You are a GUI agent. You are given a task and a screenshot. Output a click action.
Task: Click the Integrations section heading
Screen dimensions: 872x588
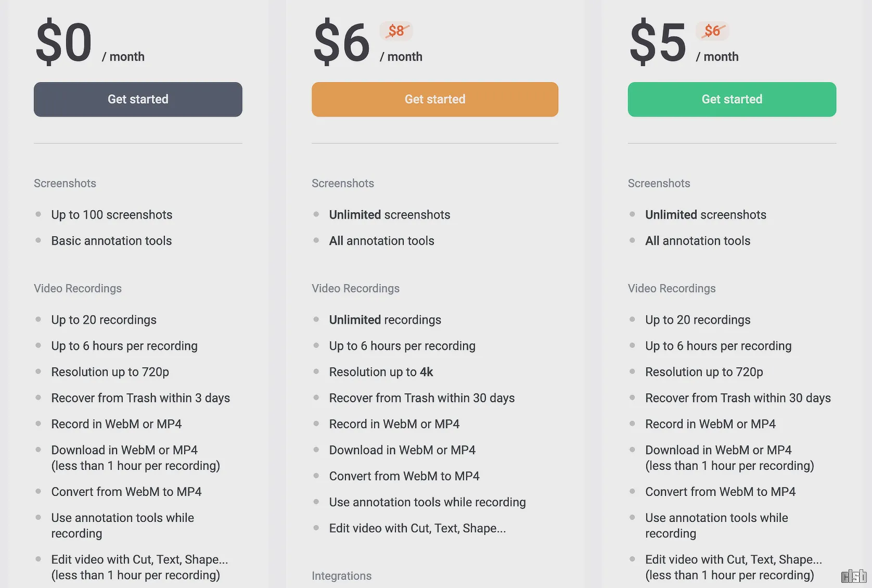pos(342,576)
